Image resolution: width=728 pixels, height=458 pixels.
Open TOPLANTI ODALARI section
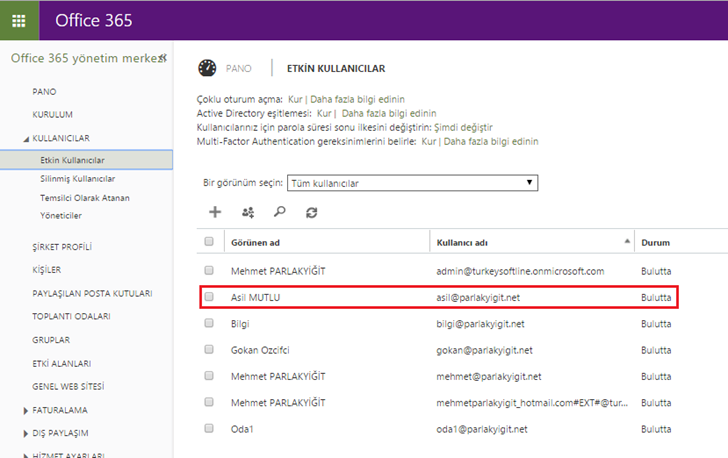coord(71,316)
